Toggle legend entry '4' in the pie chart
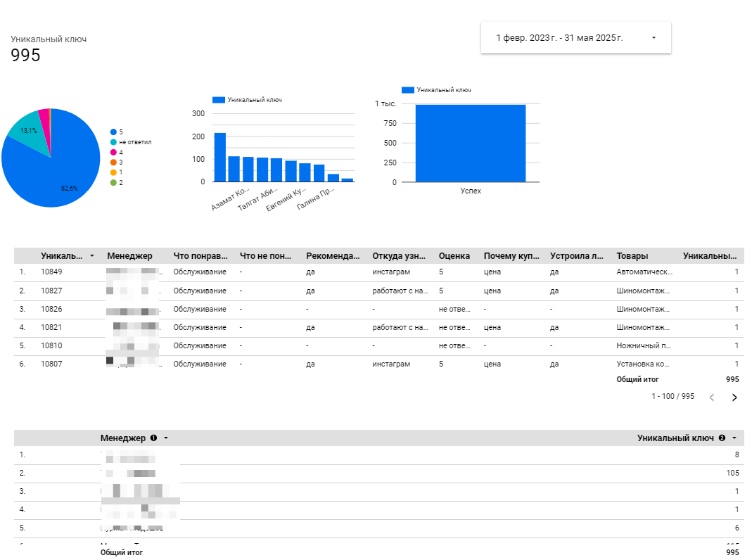This screenshot has width=752, height=560. coord(120,152)
